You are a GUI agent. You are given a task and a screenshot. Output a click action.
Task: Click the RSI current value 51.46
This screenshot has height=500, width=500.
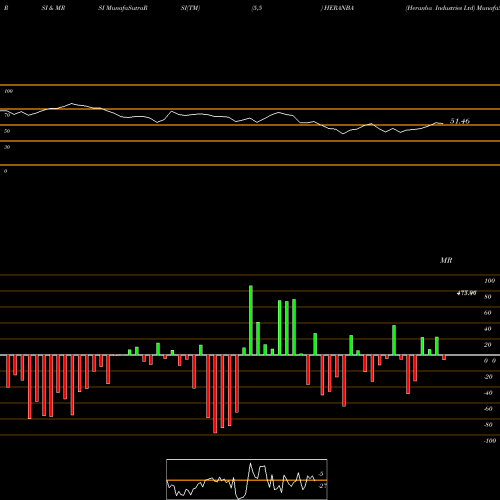click(x=460, y=121)
